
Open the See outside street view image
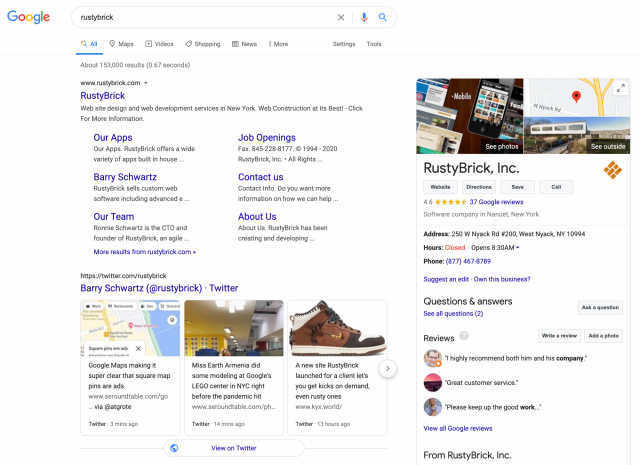(577, 135)
